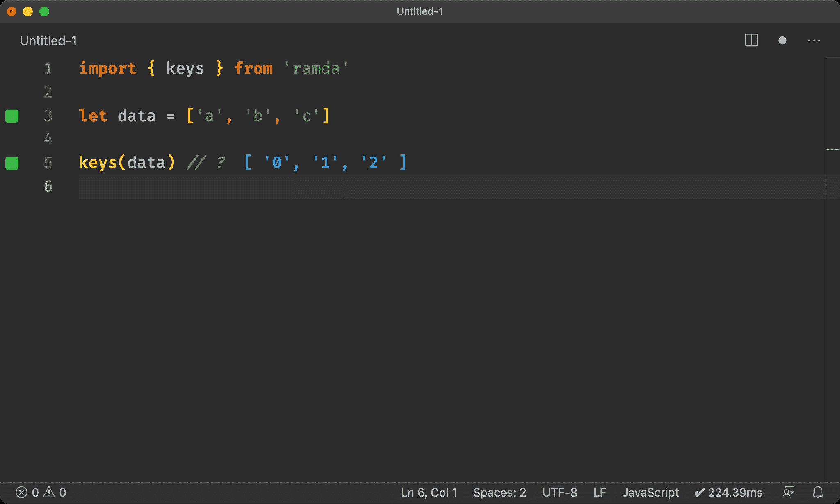Image resolution: width=840 pixels, height=504 pixels.
Task: Click line number 3 in the gutter
Action: click(48, 116)
